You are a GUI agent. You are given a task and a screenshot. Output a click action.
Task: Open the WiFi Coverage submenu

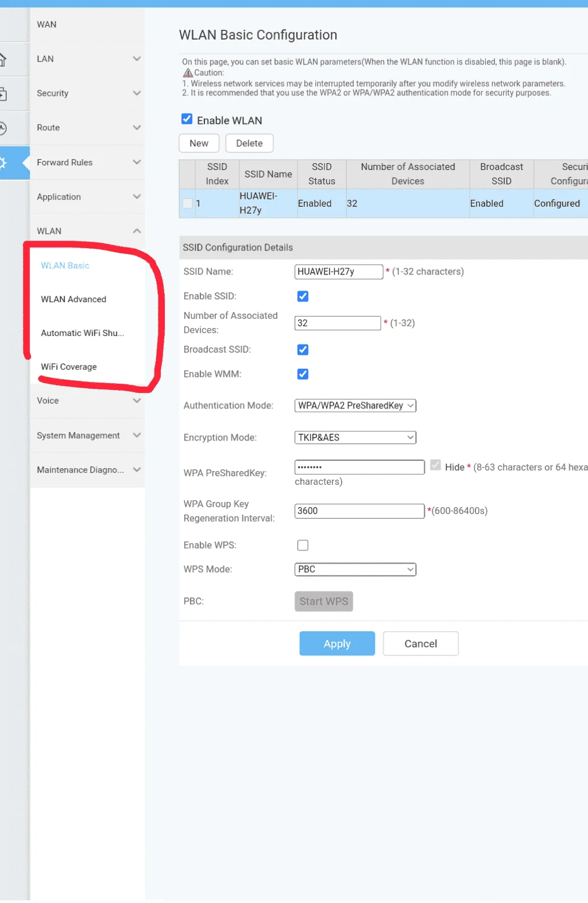(68, 366)
